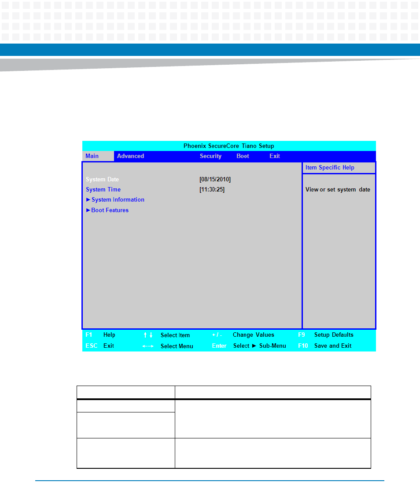Switch to the Security tab
The height and width of the screenshot is (504, 420).
[210, 156]
